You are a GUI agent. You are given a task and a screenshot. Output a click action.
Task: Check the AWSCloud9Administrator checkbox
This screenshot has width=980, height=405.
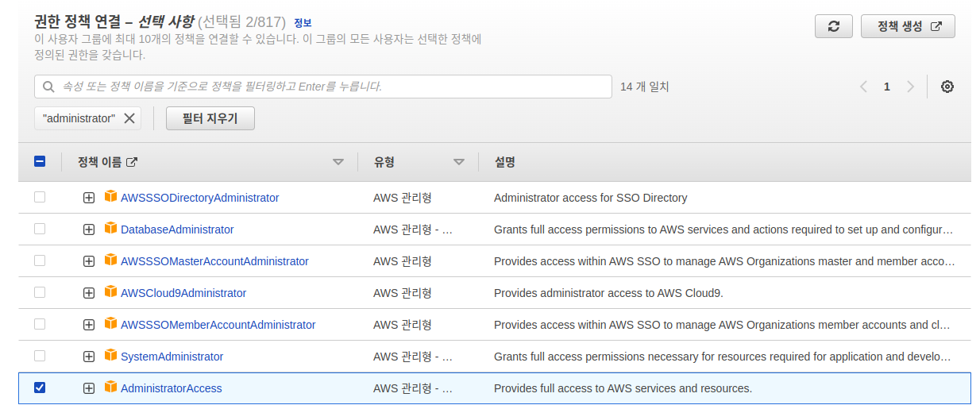pos(40,292)
